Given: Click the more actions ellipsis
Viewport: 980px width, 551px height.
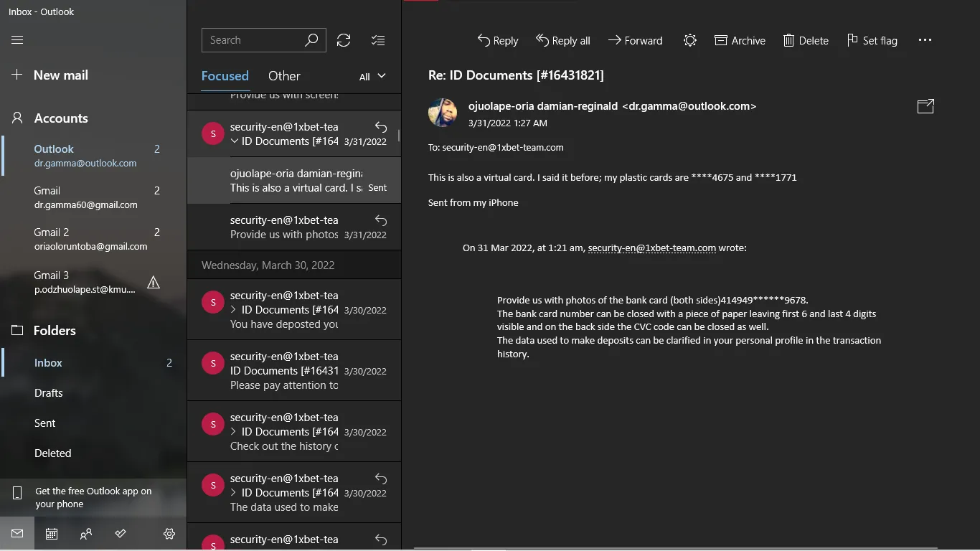Looking at the screenshot, I should click(925, 41).
